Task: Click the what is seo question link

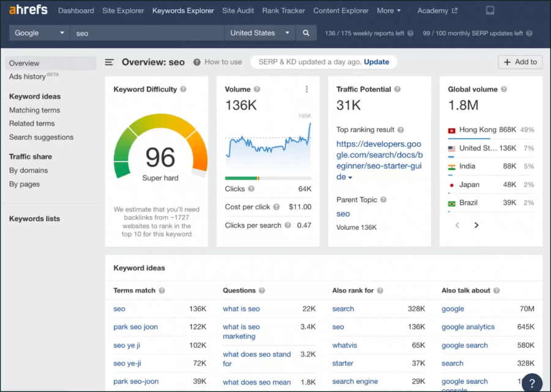Action: pyautogui.click(x=241, y=309)
